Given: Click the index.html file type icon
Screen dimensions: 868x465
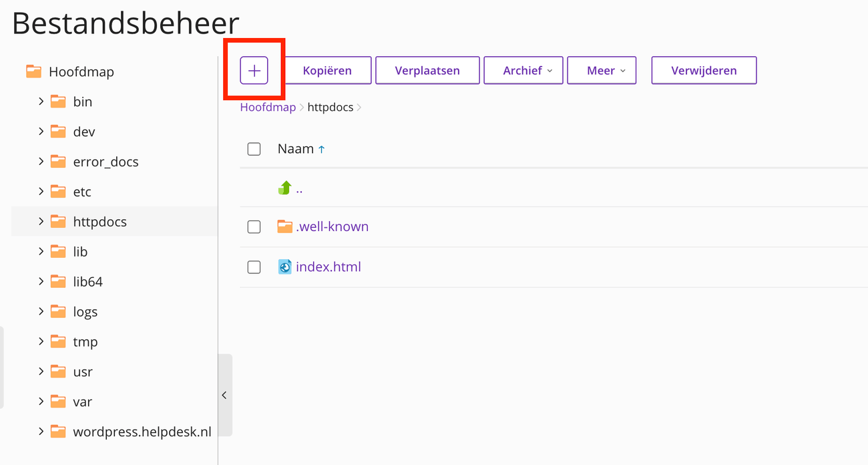Looking at the screenshot, I should (285, 267).
